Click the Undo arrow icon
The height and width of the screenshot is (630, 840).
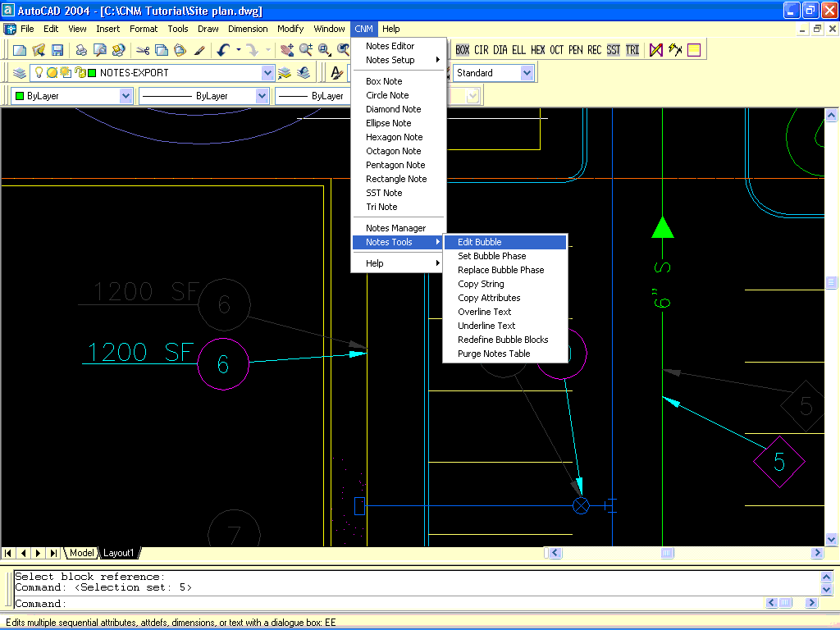tap(223, 50)
